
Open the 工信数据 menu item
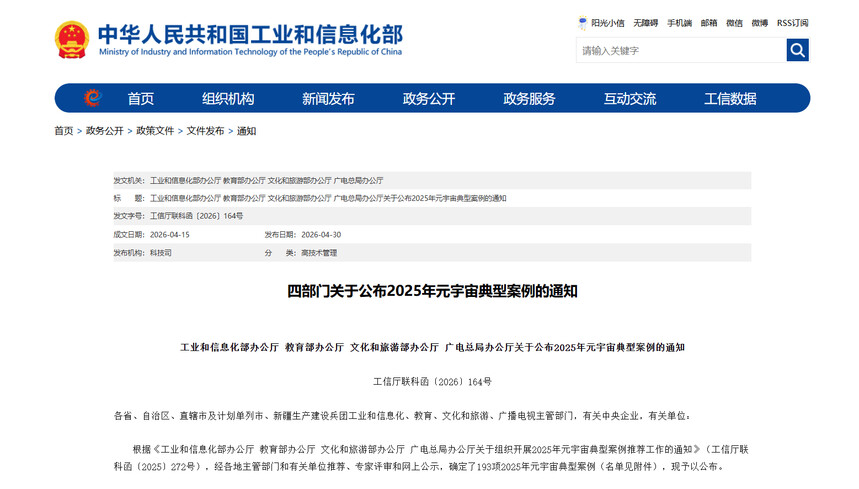tap(730, 99)
